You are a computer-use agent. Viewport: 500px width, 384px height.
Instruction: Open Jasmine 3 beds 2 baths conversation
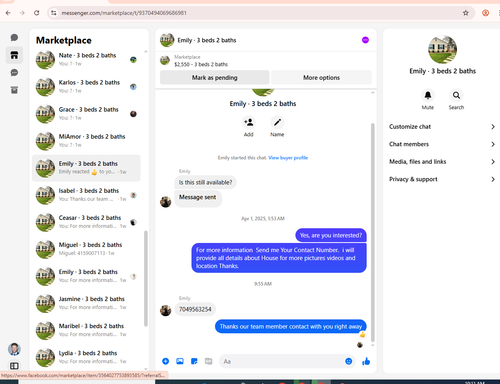[x=87, y=303]
